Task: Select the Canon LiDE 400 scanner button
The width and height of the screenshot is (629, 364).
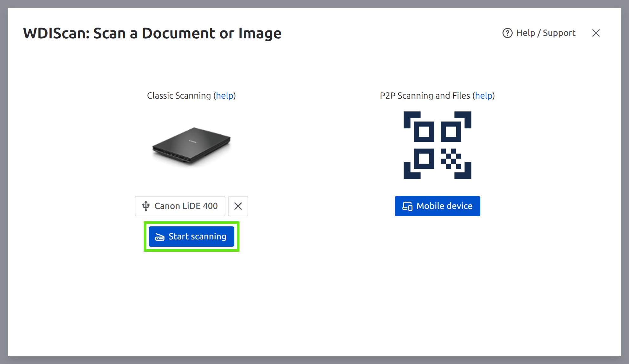Action: click(x=180, y=206)
